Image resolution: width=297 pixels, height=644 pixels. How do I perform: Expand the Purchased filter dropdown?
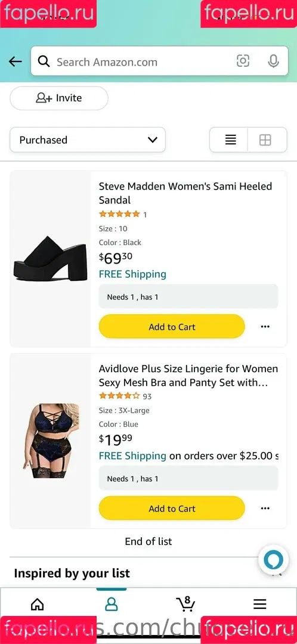point(88,140)
